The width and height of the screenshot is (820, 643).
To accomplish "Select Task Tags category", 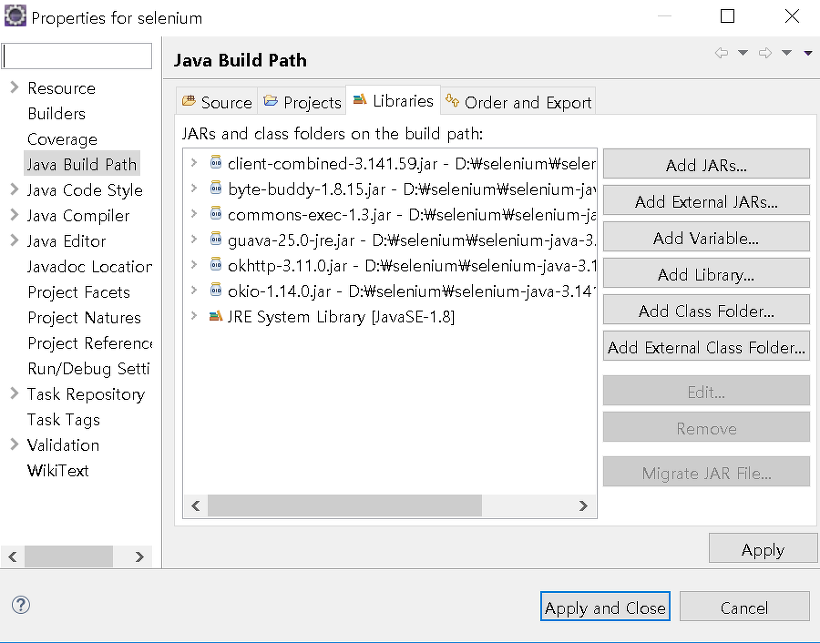I will 63,420.
